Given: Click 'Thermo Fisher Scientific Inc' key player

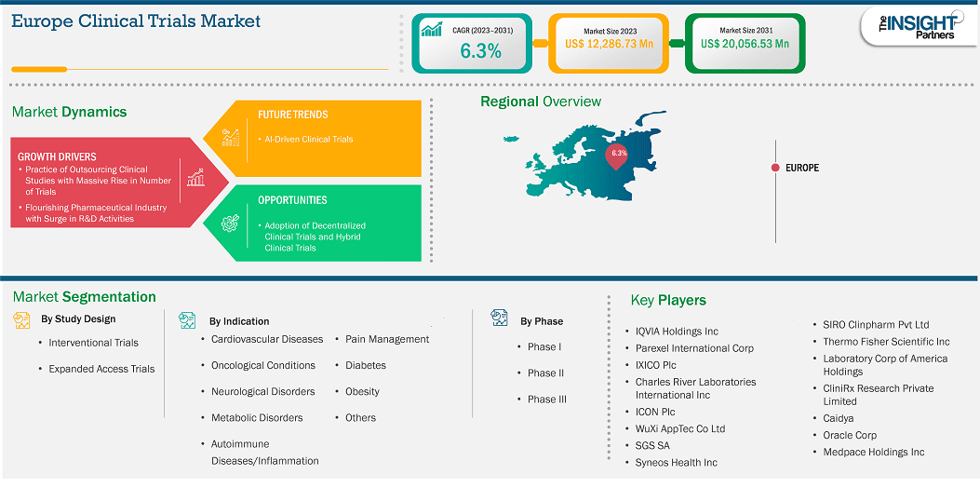Looking at the screenshot, I should (x=886, y=342).
